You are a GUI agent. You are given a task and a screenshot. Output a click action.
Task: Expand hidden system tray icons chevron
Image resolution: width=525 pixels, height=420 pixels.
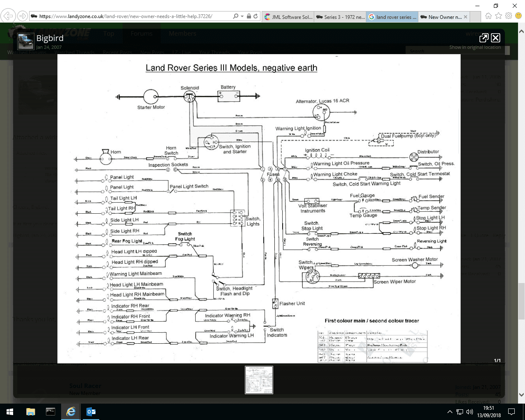point(450,412)
